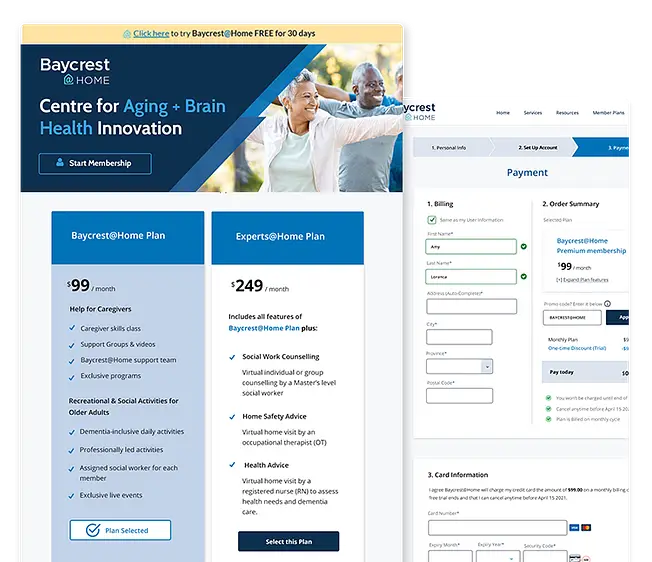Click the green checkmark beside First Name
Viewport: 652px width, 562px height.
point(524,246)
